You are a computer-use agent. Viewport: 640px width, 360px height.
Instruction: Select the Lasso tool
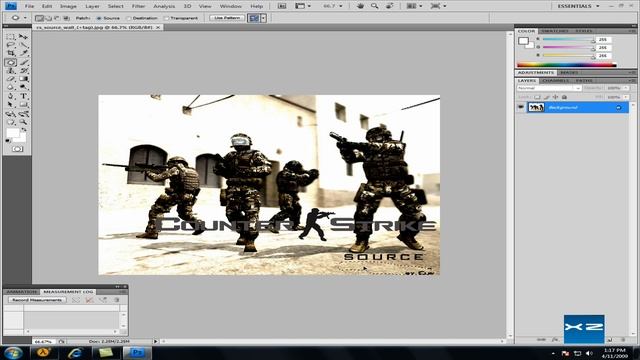tap(11, 45)
